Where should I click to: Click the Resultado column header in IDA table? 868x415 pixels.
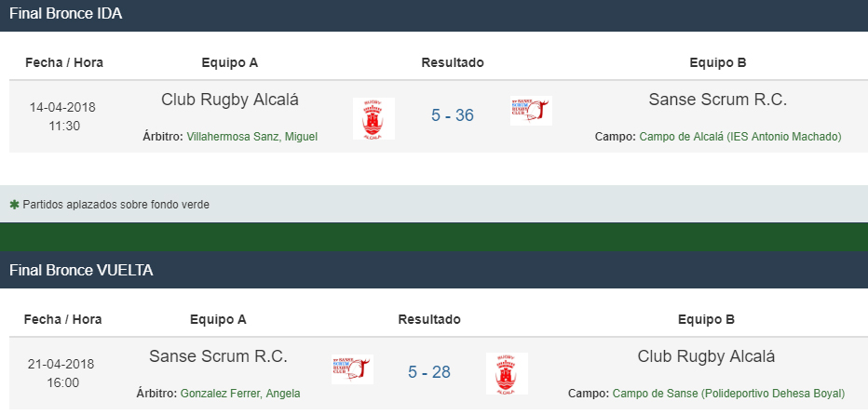click(x=453, y=62)
